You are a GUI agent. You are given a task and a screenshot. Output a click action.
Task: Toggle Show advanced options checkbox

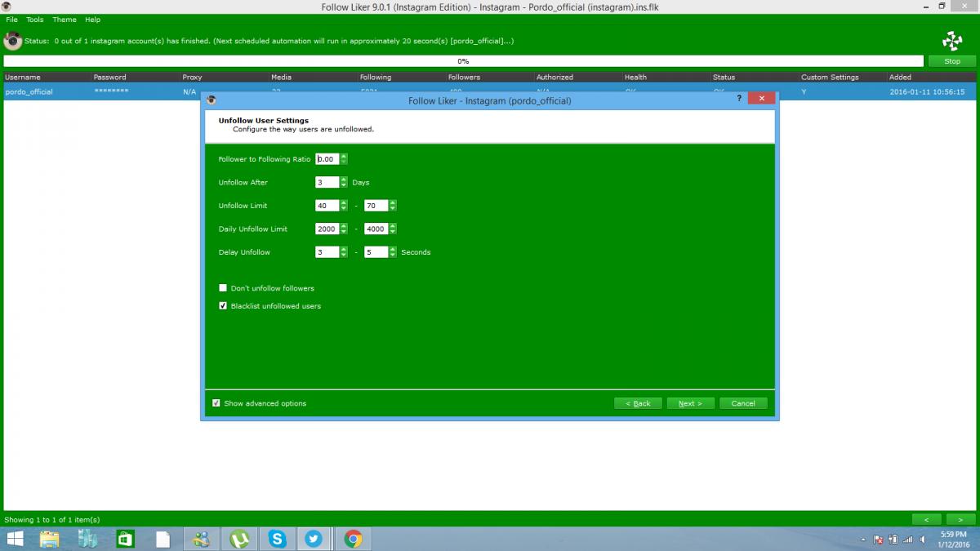[216, 403]
